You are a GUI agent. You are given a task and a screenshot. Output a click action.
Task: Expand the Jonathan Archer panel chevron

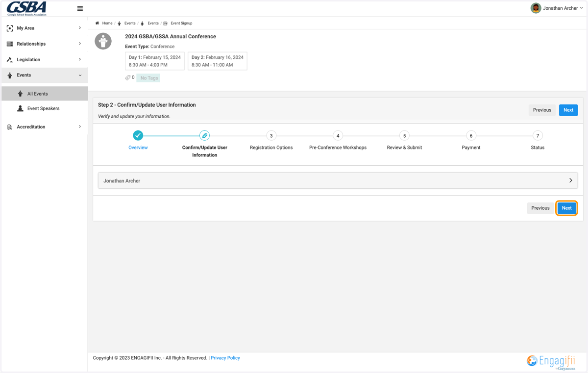(x=571, y=180)
